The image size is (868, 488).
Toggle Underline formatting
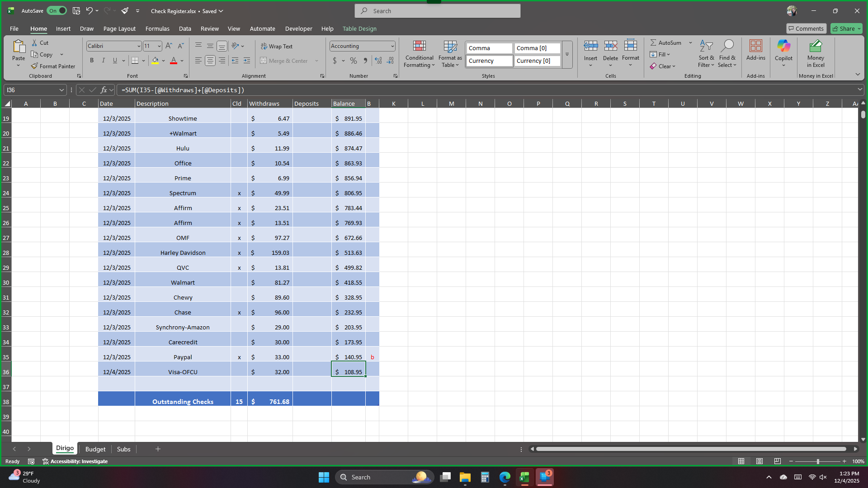(x=115, y=61)
